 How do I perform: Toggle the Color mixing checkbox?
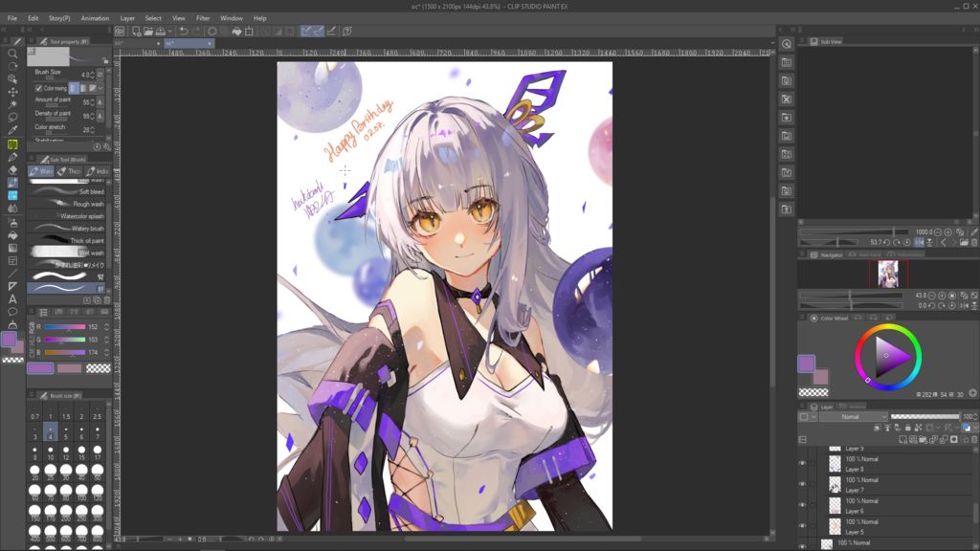click(x=38, y=88)
